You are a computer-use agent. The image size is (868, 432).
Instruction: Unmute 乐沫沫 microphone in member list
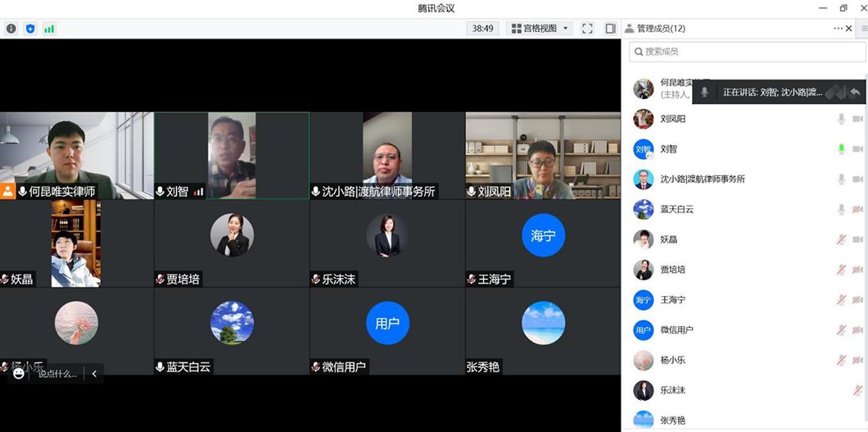coord(857,390)
